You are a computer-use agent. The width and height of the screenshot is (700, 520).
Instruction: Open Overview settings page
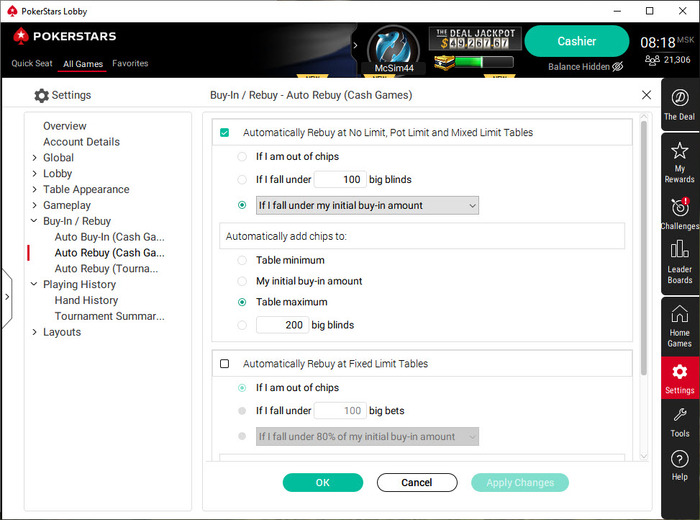pyautogui.click(x=65, y=126)
